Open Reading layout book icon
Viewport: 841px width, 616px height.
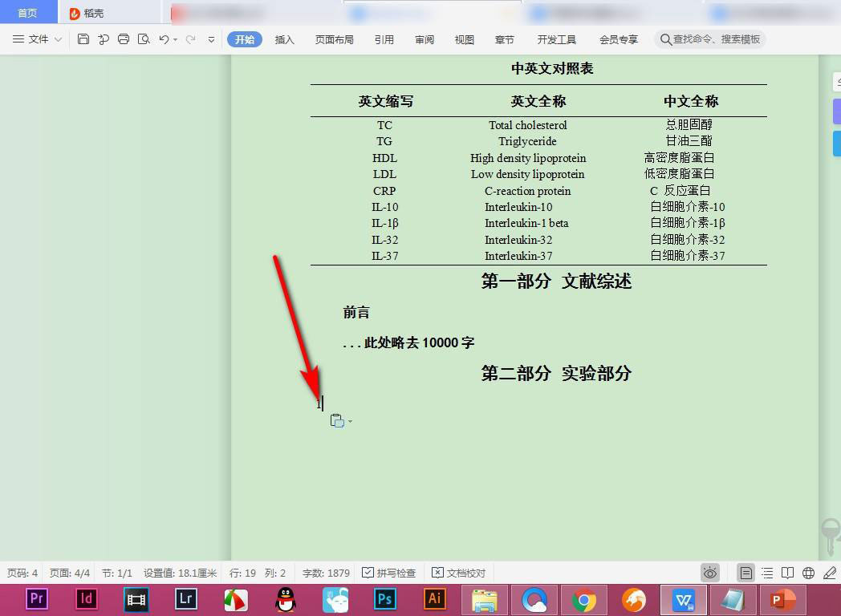(788, 573)
